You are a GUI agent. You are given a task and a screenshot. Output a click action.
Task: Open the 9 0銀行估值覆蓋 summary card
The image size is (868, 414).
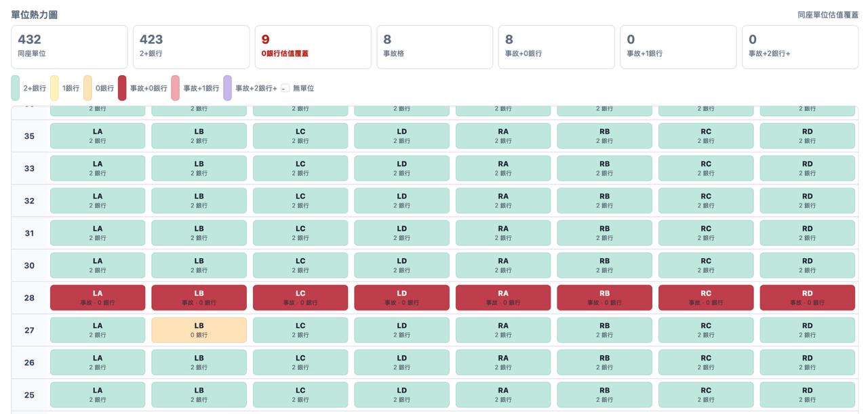point(313,47)
